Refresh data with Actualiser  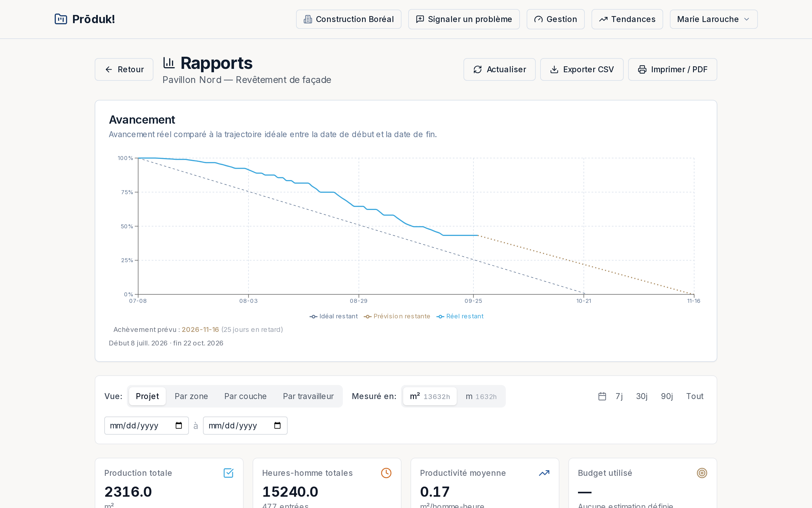pos(499,69)
